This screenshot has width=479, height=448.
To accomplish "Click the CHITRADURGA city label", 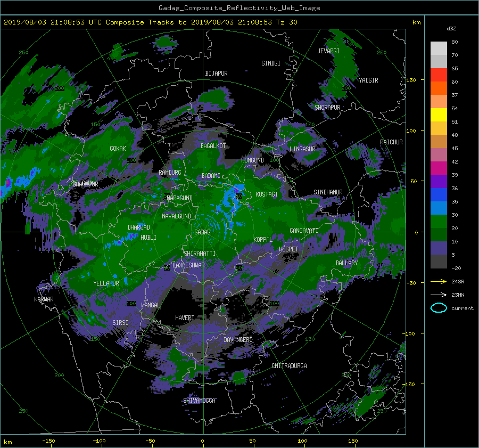I will click(x=289, y=366).
